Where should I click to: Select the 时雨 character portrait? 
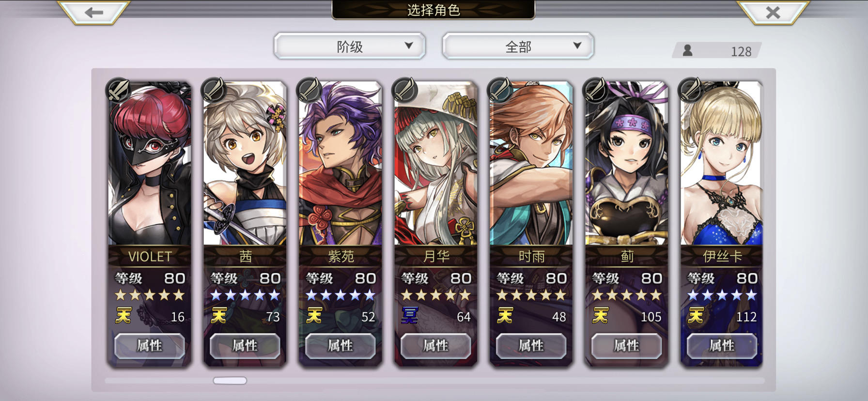[x=531, y=164]
